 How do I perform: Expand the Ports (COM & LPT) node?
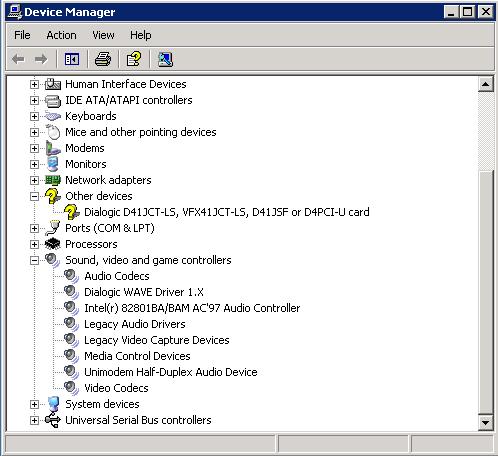tap(34, 228)
